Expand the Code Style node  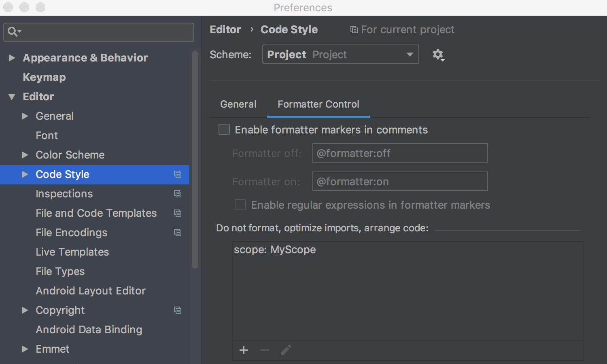(x=25, y=174)
